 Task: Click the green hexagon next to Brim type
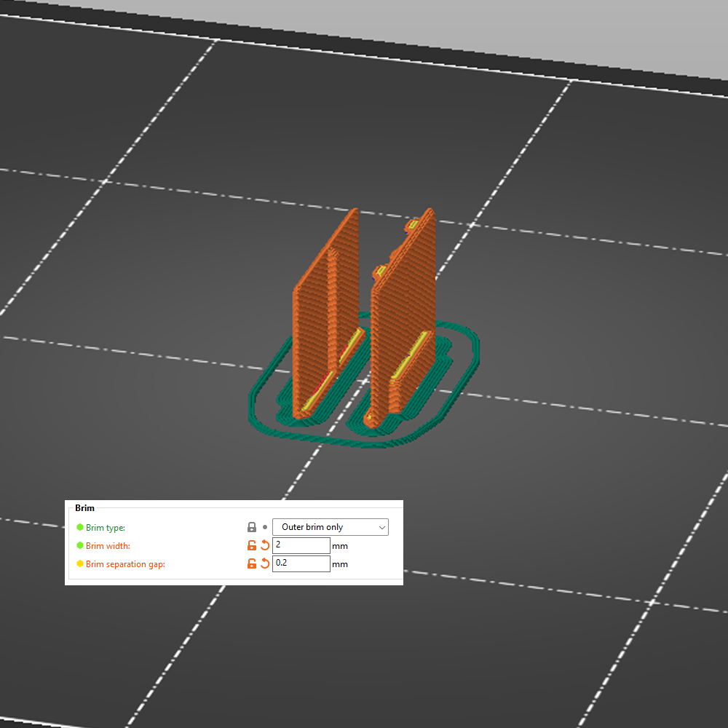80,527
